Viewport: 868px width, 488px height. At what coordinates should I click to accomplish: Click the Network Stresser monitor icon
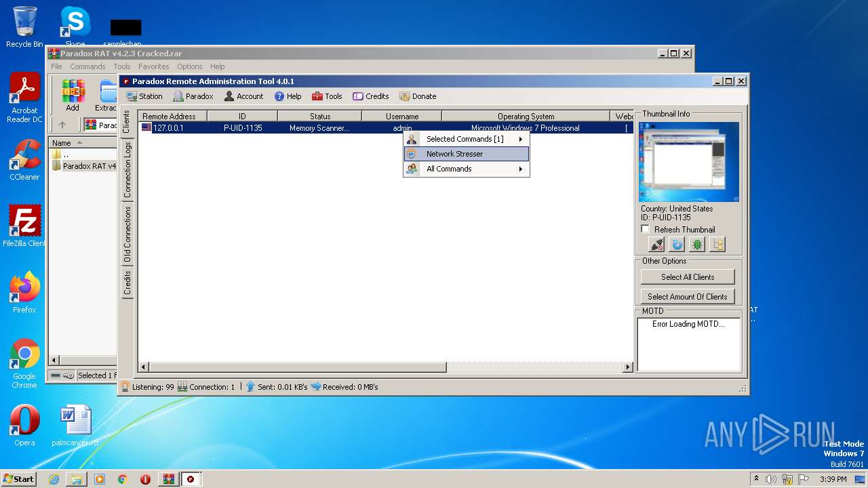click(x=412, y=154)
